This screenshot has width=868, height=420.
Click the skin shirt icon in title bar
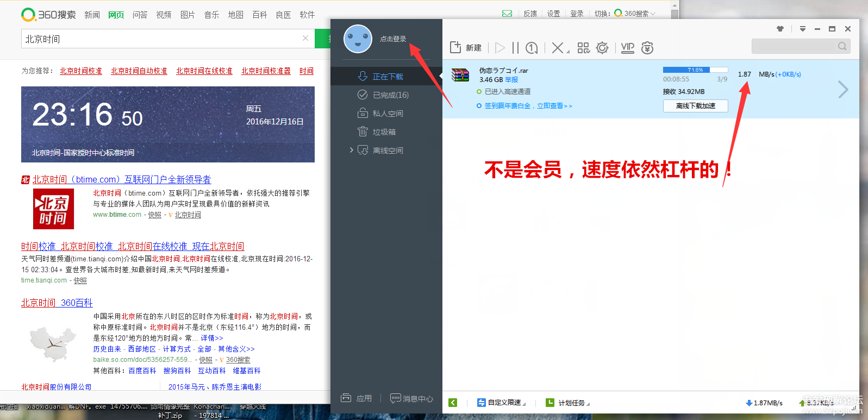[x=780, y=29]
